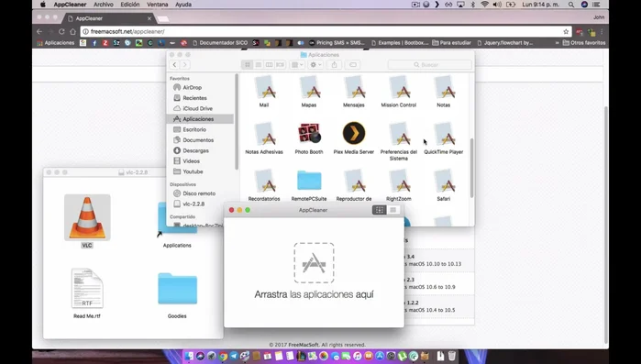Viewport: 641px width, 364px height.
Task: Select the Mensajes app in Finder
Action: click(x=354, y=87)
